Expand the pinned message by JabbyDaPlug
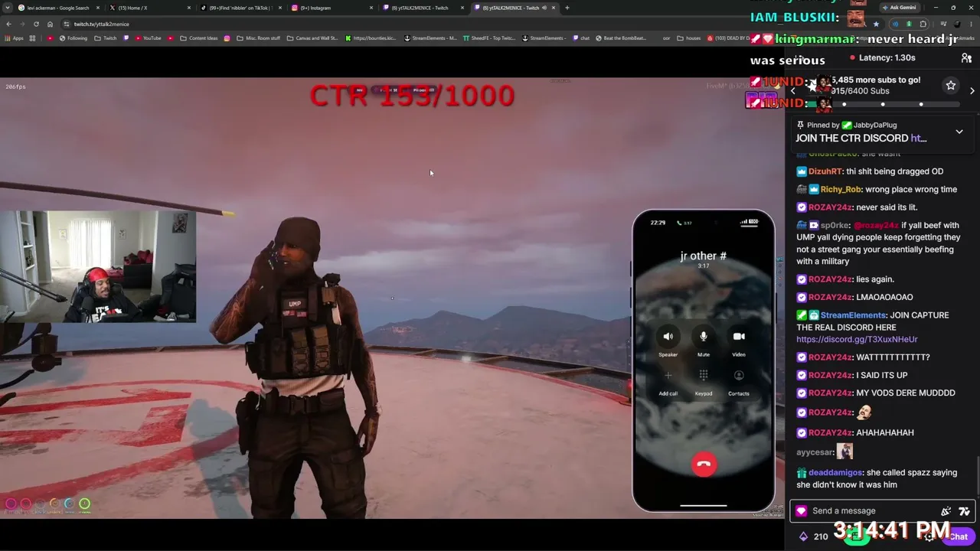The width and height of the screenshot is (980, 551). 959,132
